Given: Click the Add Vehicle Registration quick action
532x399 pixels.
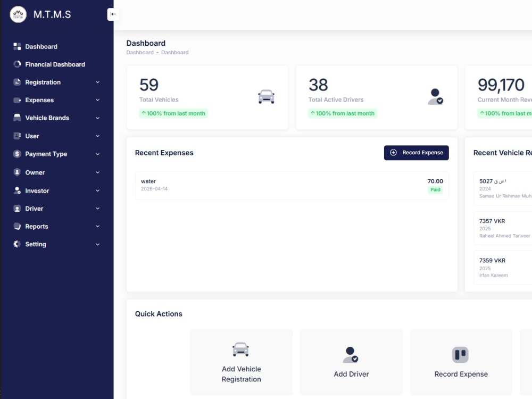Looking at the screenshot, I should (x=241, y=362).
